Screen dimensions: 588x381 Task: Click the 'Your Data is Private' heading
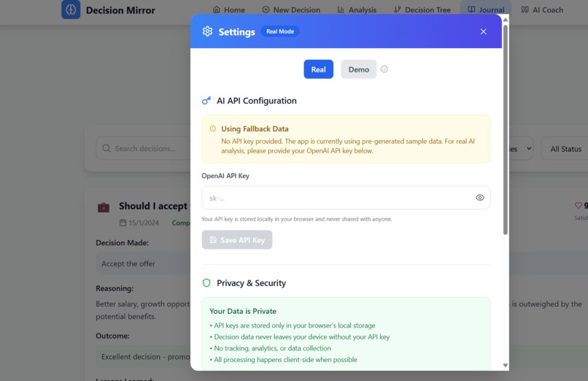tap(243, 311)
